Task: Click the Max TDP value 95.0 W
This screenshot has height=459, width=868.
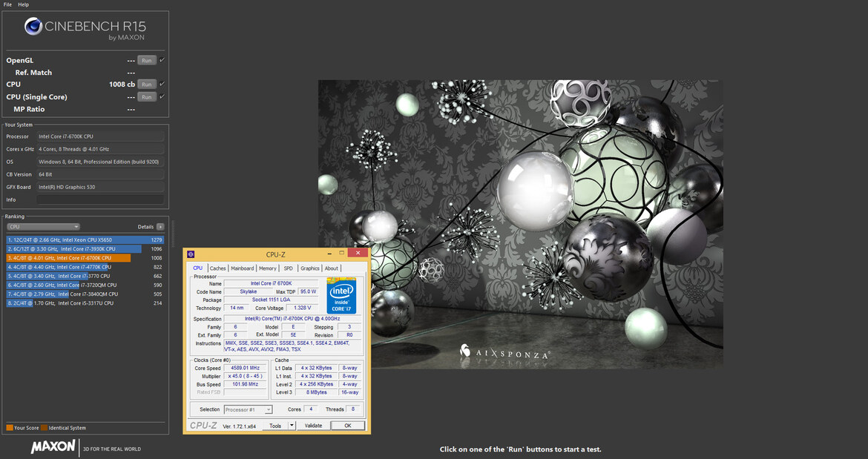Action: click(x=309, y=291)
